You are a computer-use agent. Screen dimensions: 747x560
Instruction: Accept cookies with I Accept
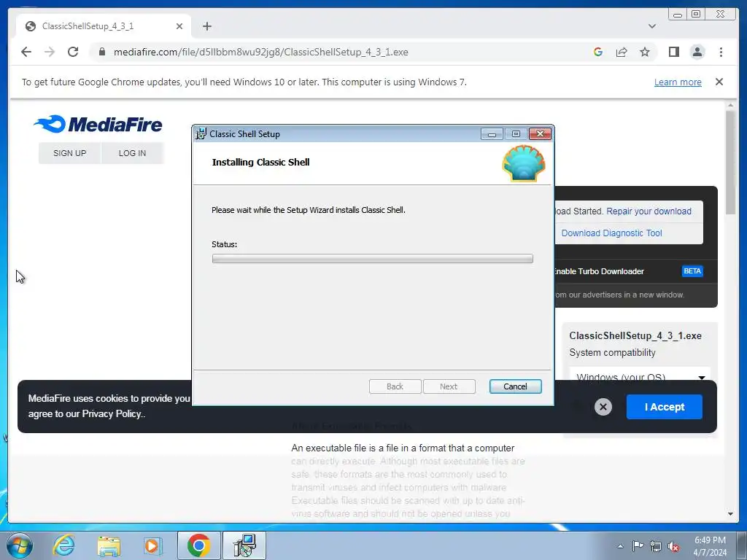point(664,407)
